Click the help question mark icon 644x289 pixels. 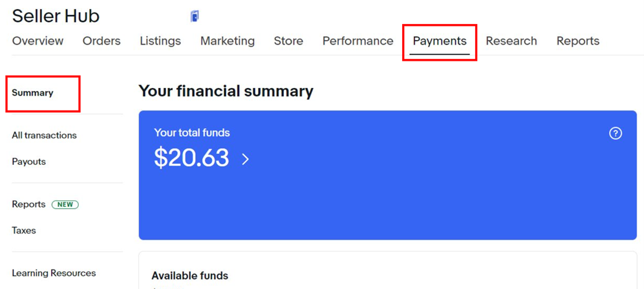(x=616, y=133)
